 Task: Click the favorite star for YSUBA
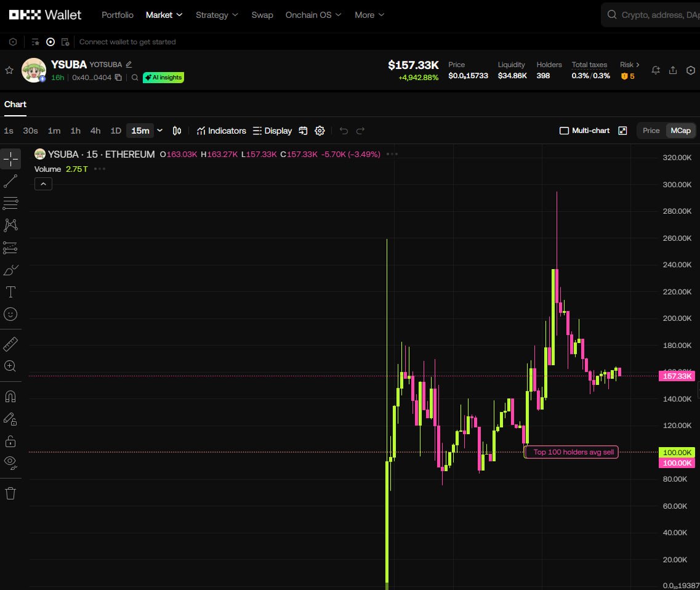point(9,70)
